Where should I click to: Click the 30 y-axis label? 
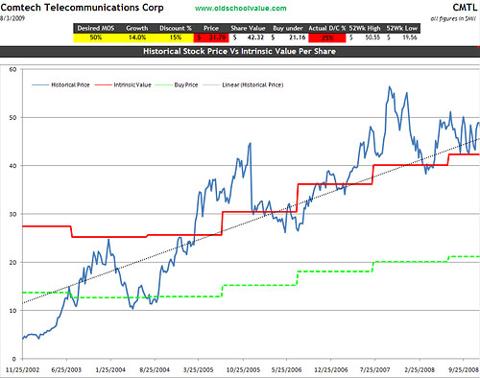click(13, 214)
